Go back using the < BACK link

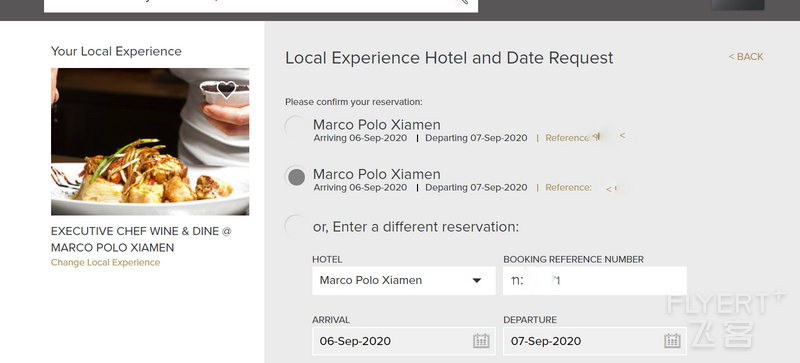(745, 57)
